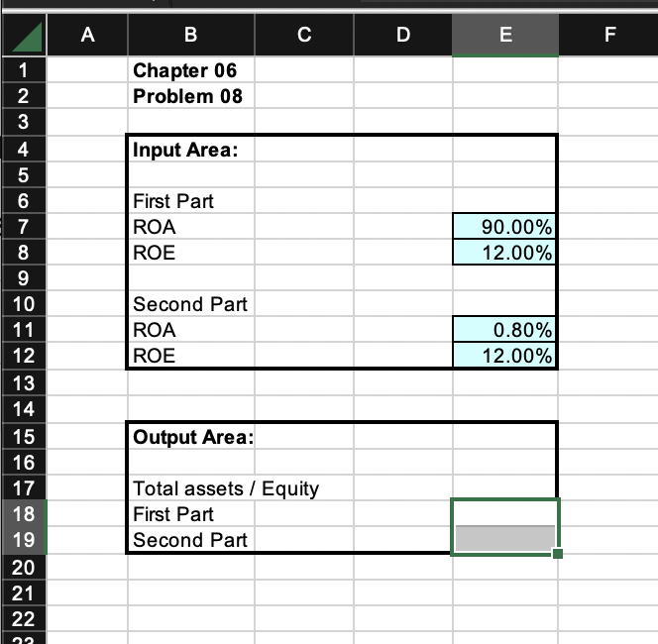Select column F header

(609, 35)
